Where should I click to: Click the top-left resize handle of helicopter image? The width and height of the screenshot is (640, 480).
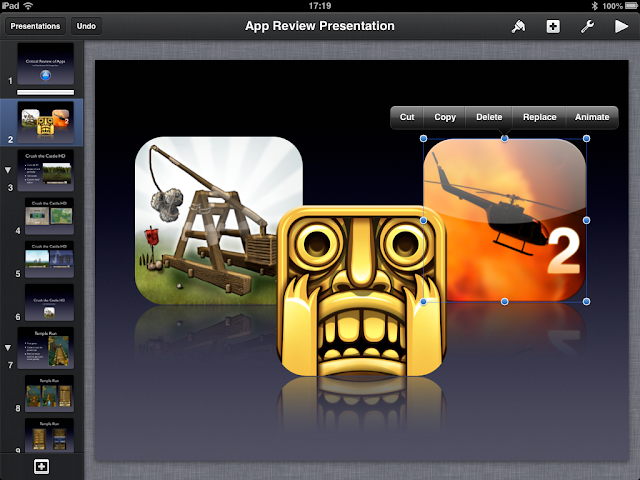pyautogui.click(x=423, y=139)
